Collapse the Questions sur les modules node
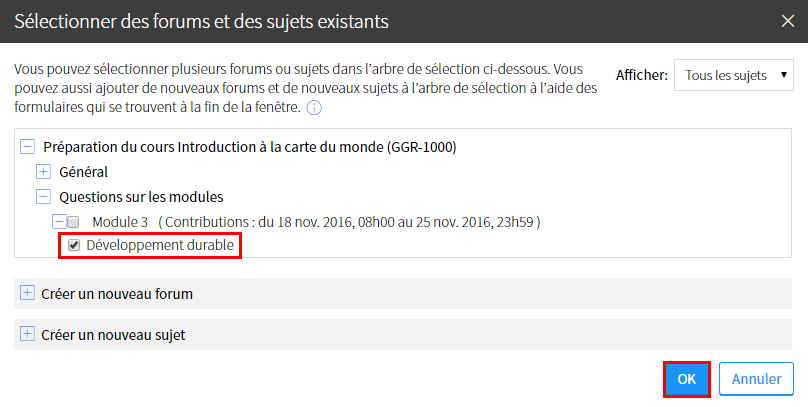Screen dimensions: 808x407 tap(44, 196)
